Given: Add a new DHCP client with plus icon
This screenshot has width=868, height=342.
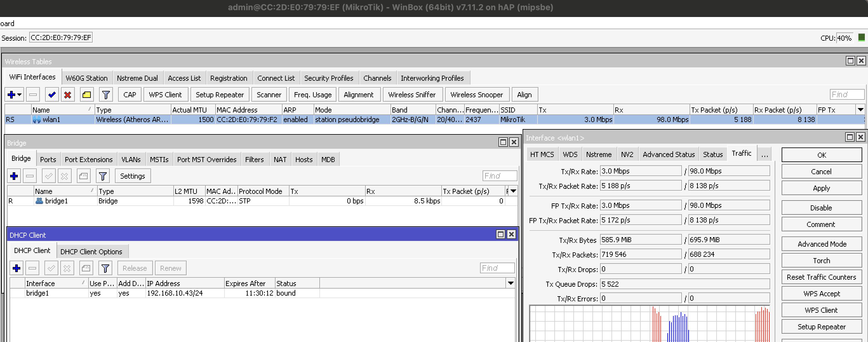Looking at the screenshot, I should coord(17,269).
